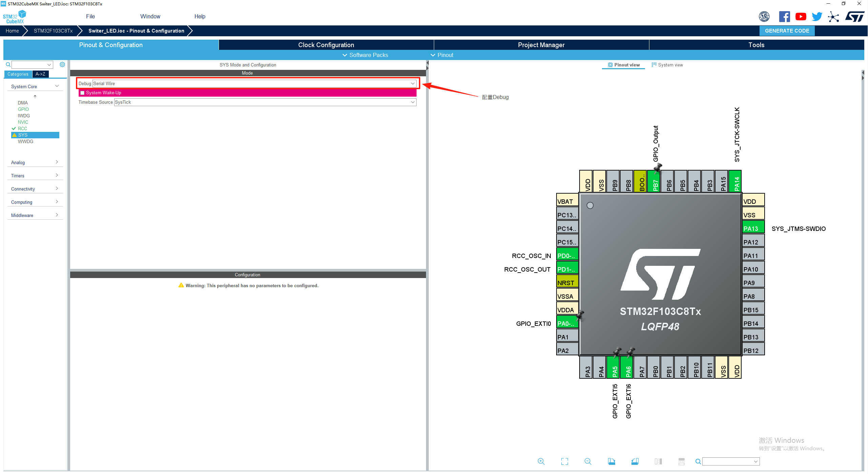Open the File menu
868x474 pixels.
[x=90, y=16]
